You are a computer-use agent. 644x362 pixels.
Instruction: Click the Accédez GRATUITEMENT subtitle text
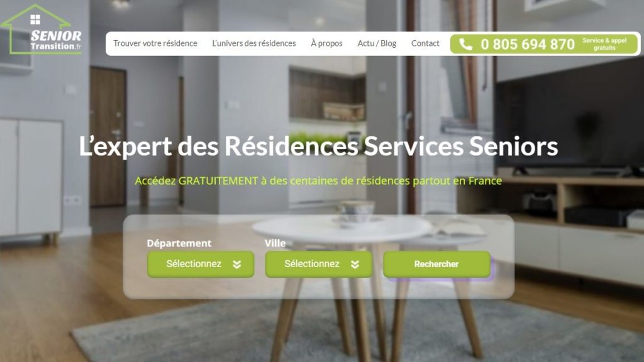(318, 181)
